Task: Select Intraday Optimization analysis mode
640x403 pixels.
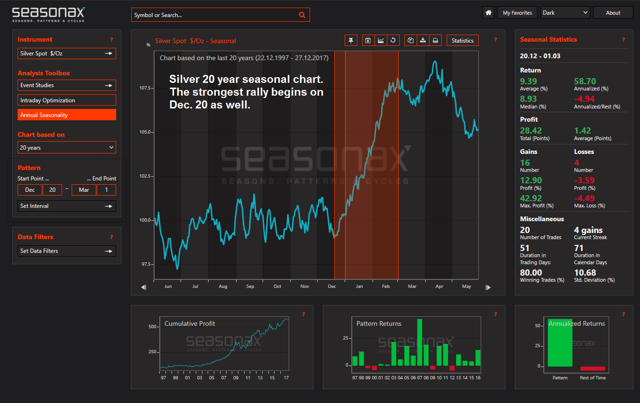Action: point(67,100)
